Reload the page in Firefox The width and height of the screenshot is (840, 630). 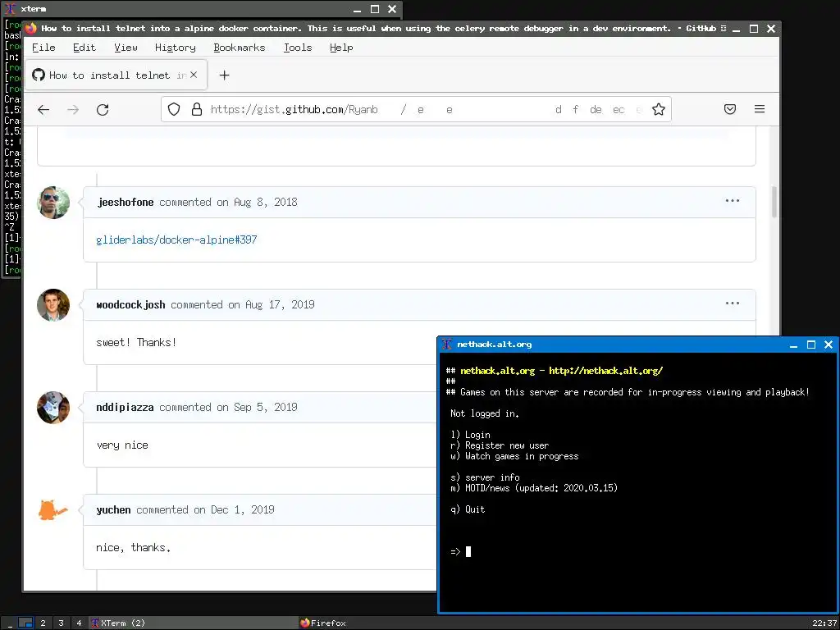coord(103,110)
